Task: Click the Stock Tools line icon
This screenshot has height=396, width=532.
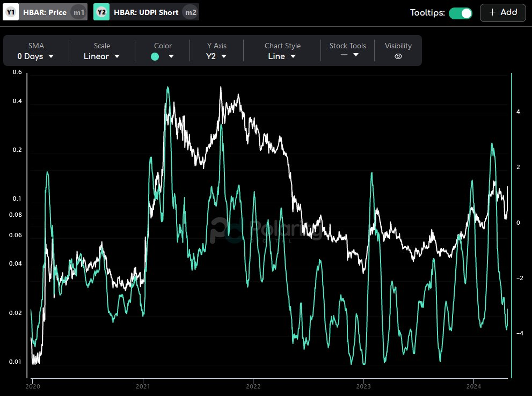Action: (344, 55)
